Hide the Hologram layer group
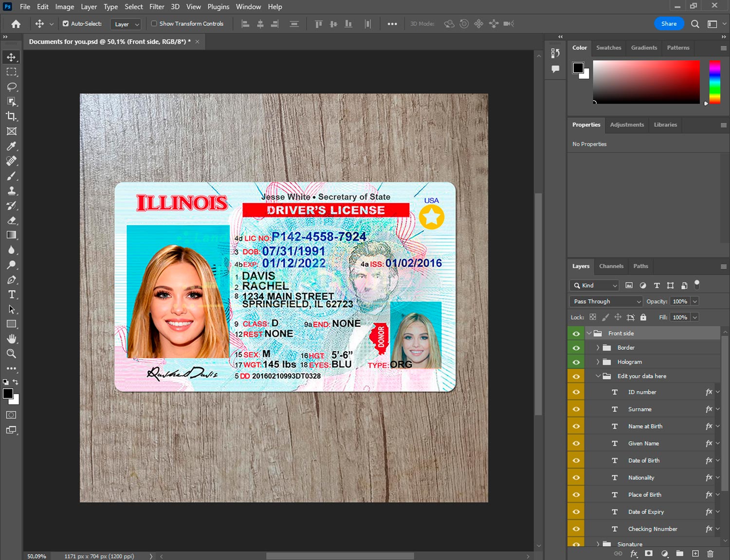Viewport: 730px width, 560px height. click(x=576, y=362)
